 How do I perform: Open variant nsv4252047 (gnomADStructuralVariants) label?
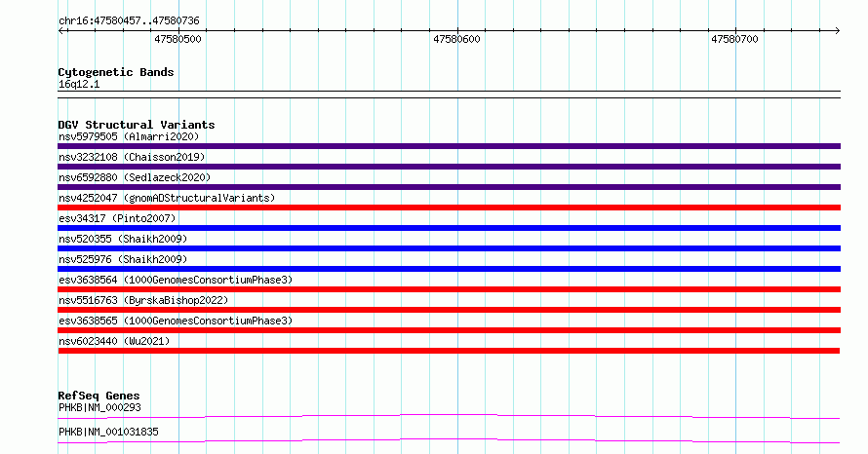tap(167, 198)
